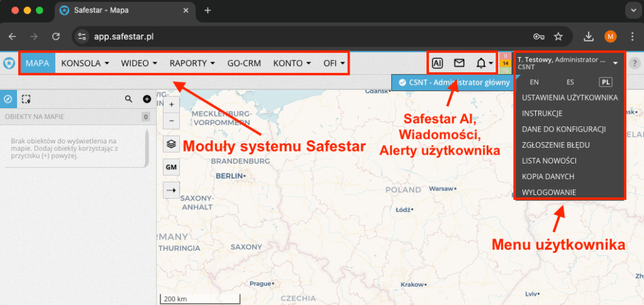This screenshot has height=305, width=644.
Task: Click Warsaw on the map
Action: click(x=442, y=189)
